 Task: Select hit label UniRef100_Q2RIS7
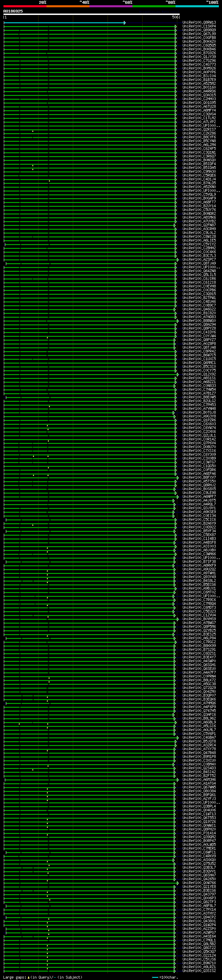pos(199,130)
